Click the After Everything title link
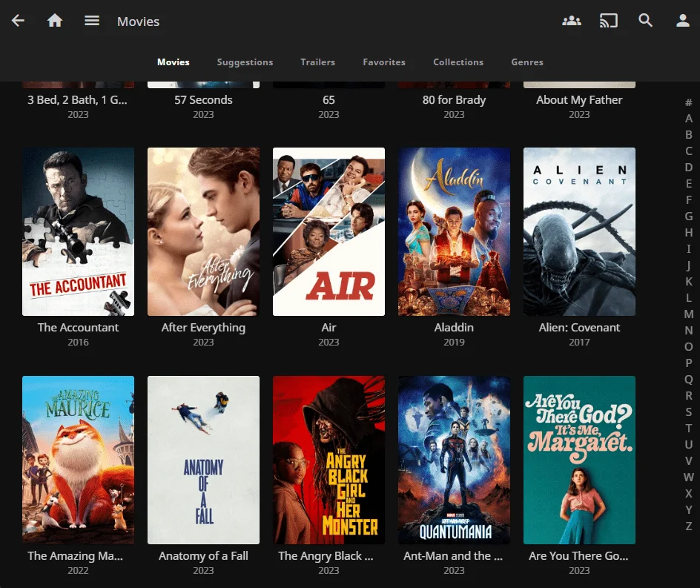This screenshot has width=700, height=588. tap(203, 328)
